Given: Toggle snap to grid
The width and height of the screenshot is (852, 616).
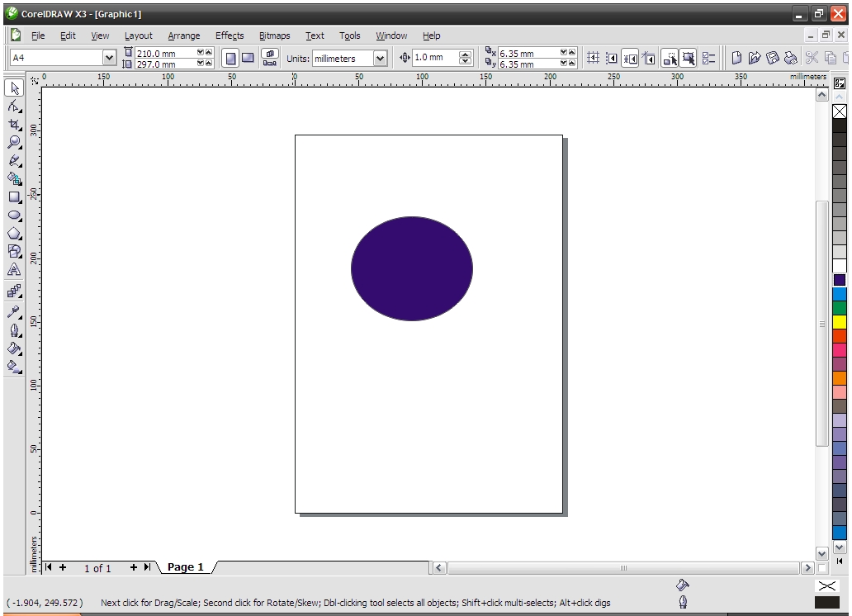Looking at the screenshot, I should (x=593, y=58).
